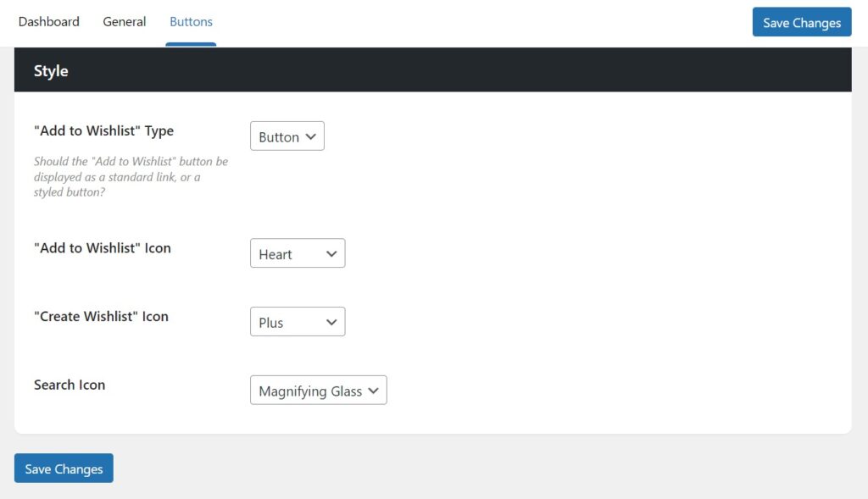Select the currently active Buttons tab
The height and width of the screenshot is (499, 868).
[x=190, y=22]
